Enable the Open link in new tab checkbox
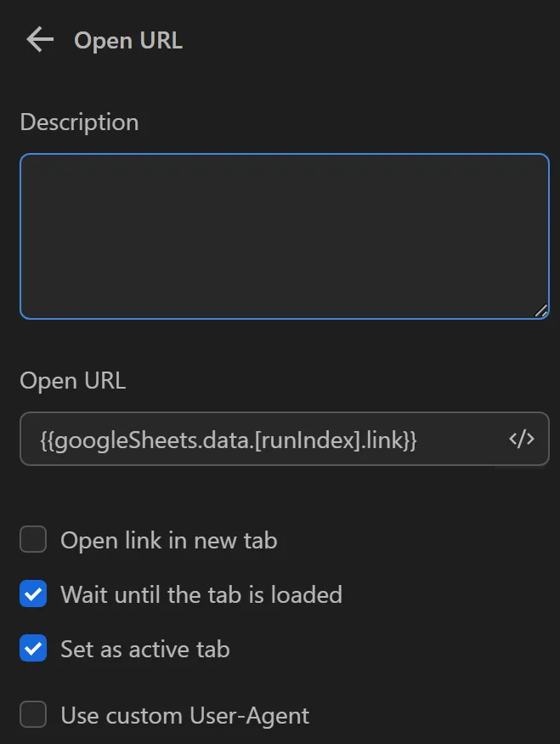 pyautogui.click(x=32, y=539)
